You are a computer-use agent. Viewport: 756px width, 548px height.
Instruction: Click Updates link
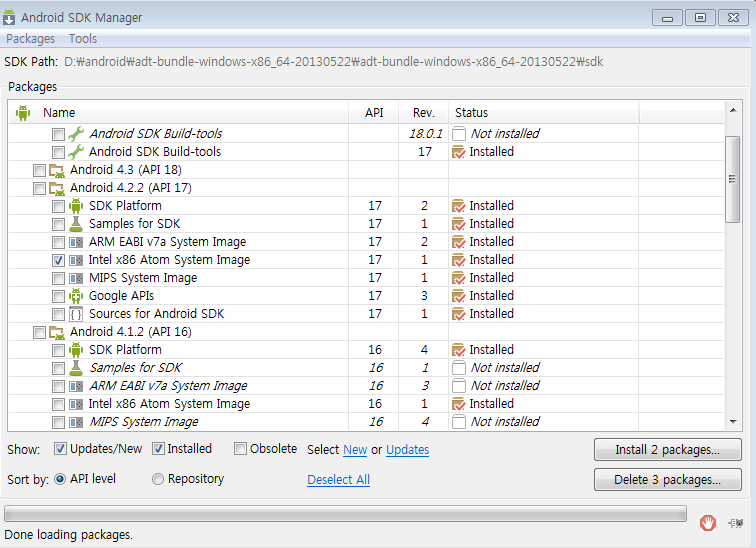coord(407,450)
